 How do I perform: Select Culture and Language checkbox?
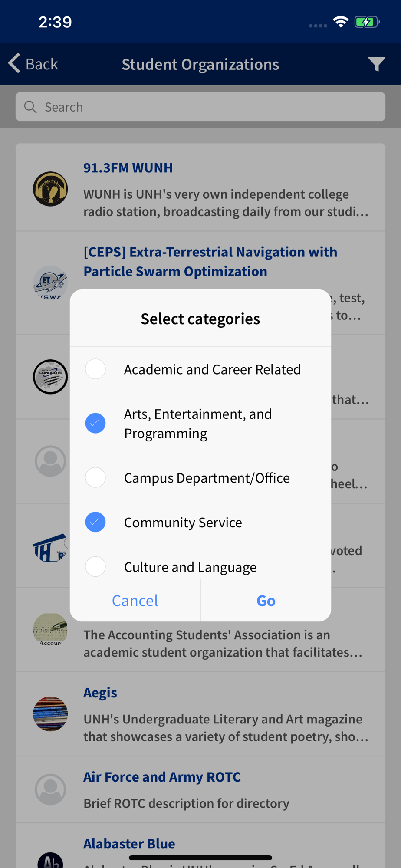[95, 567]
